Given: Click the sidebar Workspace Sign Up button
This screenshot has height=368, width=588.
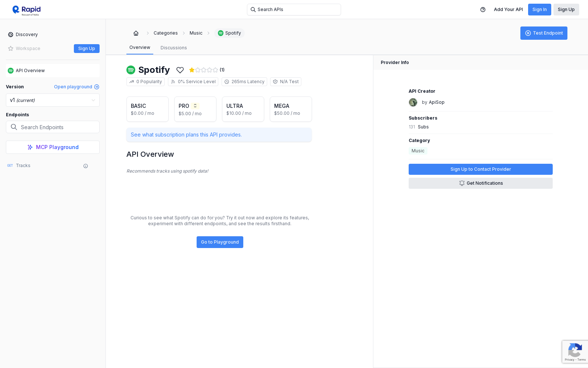Looking at the screenshot, I should click(x=87, y=49).
